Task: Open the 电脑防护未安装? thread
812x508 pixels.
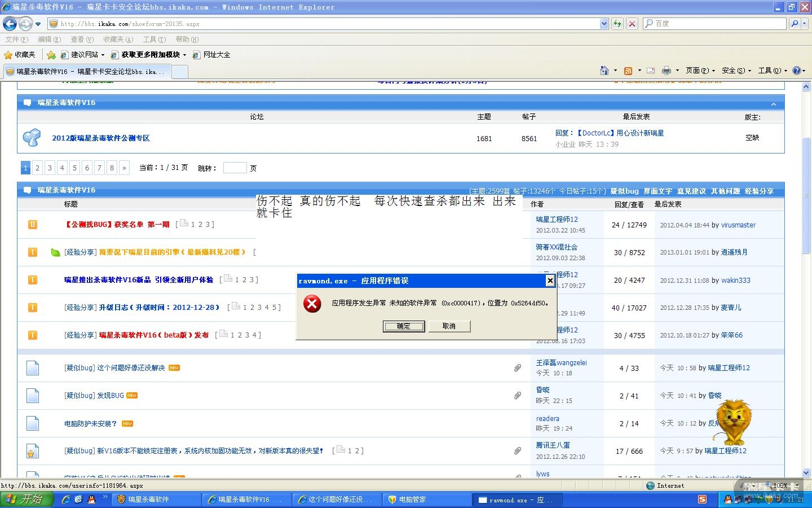Action: (x=90, y=423)
